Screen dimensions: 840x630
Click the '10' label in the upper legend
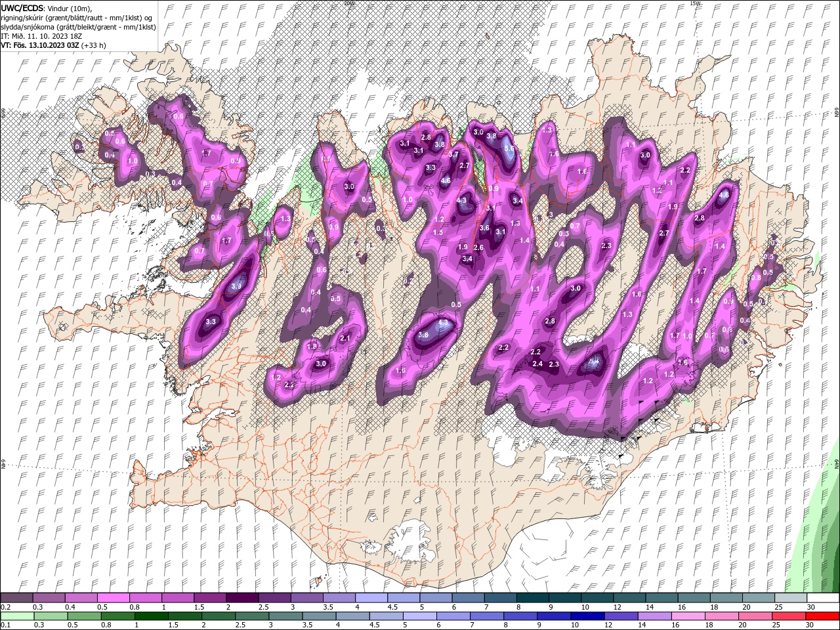(584, 607)
